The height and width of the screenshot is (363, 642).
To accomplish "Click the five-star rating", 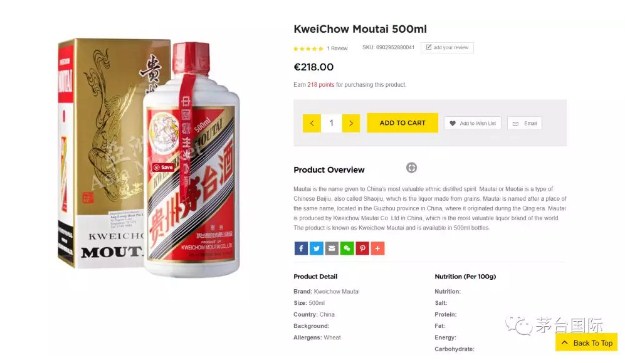I will 308,49.
